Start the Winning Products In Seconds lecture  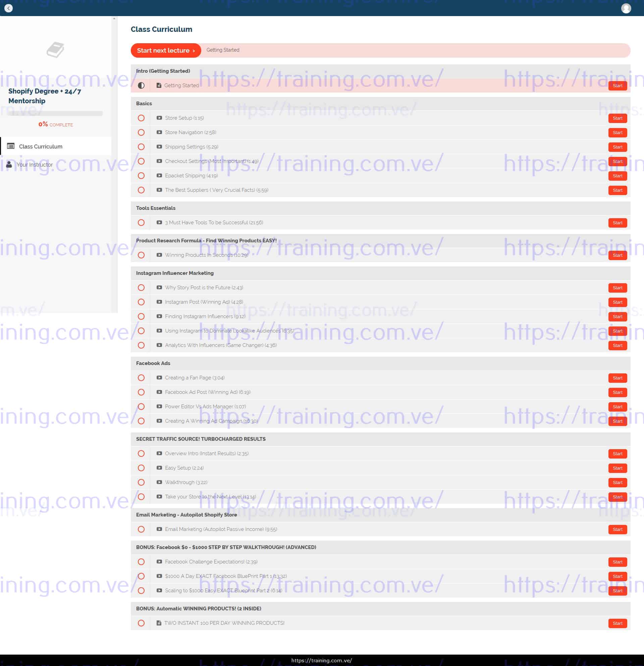coord(618,255)
